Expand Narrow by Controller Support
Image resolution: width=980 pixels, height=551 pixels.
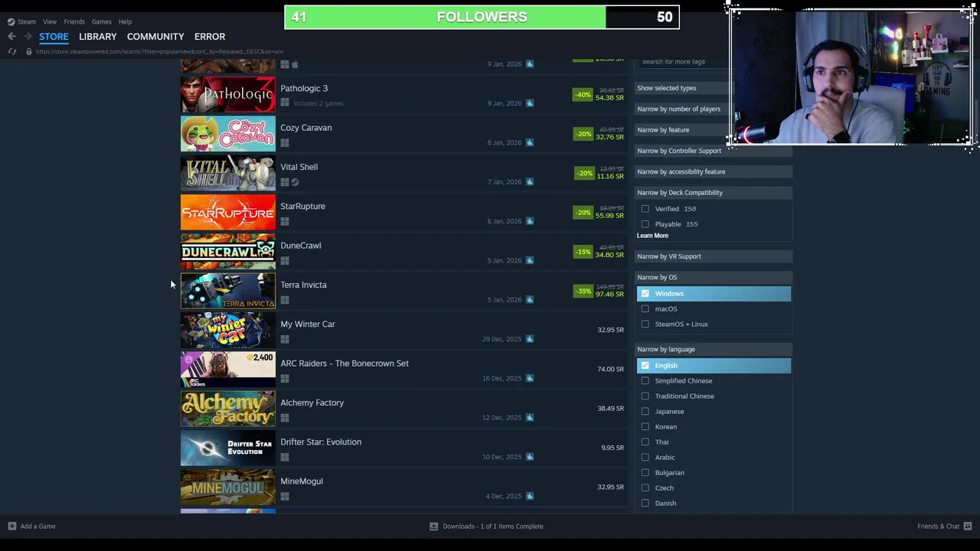click(x=713, y=151)
